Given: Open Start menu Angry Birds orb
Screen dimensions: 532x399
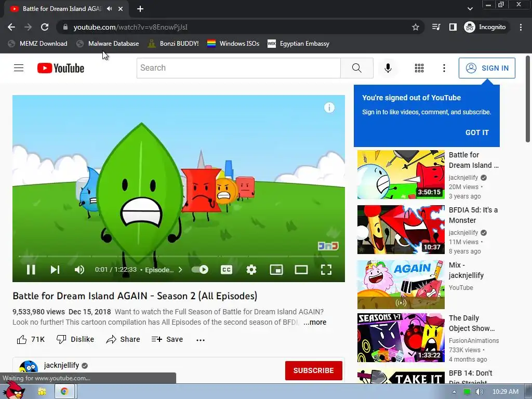Looking at the screenshot, I should click(x=14, y=390).
